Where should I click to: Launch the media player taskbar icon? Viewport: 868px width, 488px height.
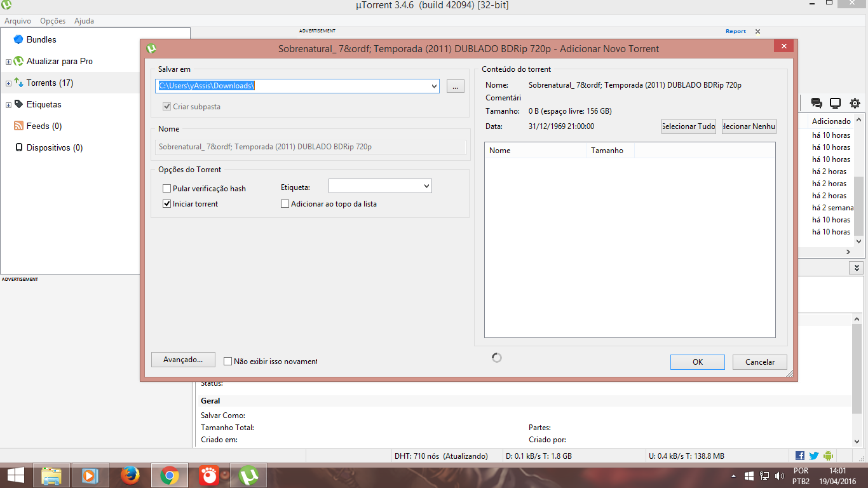pos(91,475)
